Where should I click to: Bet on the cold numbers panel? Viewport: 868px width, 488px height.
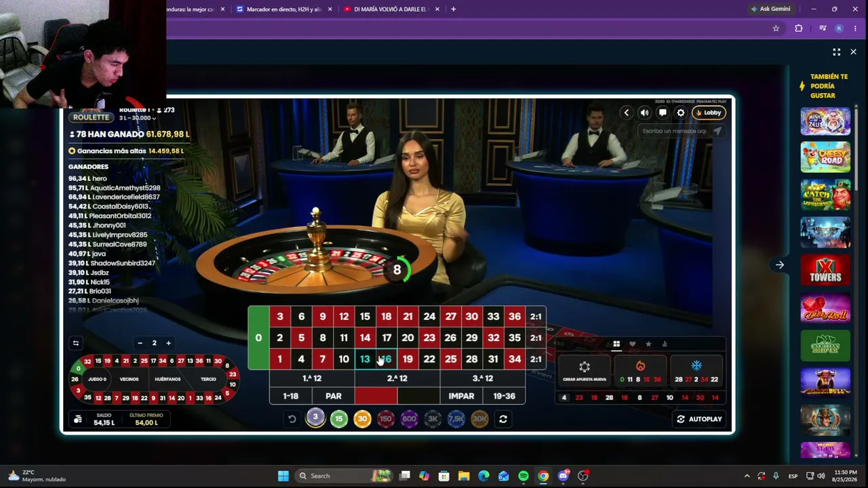point(696,370)
